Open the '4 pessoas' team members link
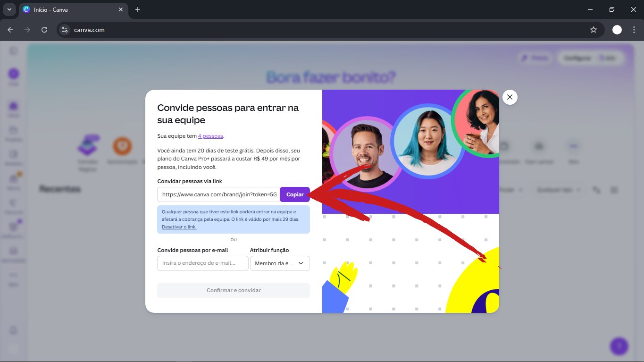644x362 pixels. (210, 136)
